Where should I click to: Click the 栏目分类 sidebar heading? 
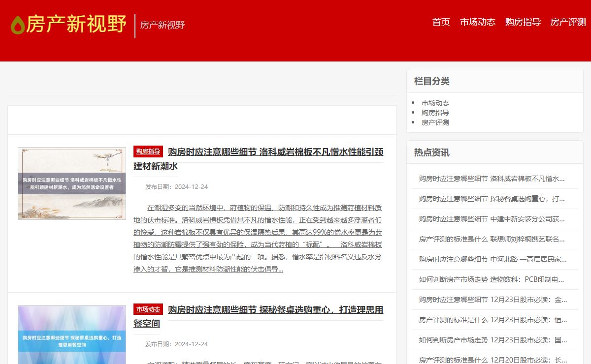click(432, 81)
